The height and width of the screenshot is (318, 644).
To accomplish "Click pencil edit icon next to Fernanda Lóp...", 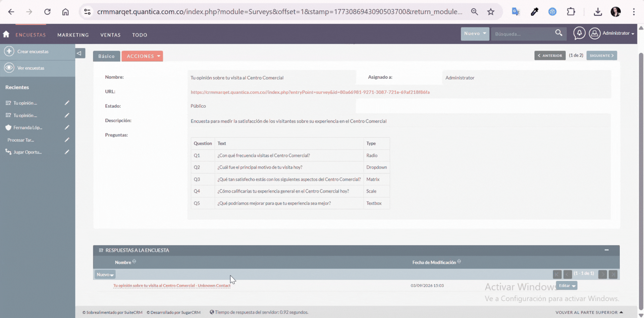I will [x=67, y=127].
